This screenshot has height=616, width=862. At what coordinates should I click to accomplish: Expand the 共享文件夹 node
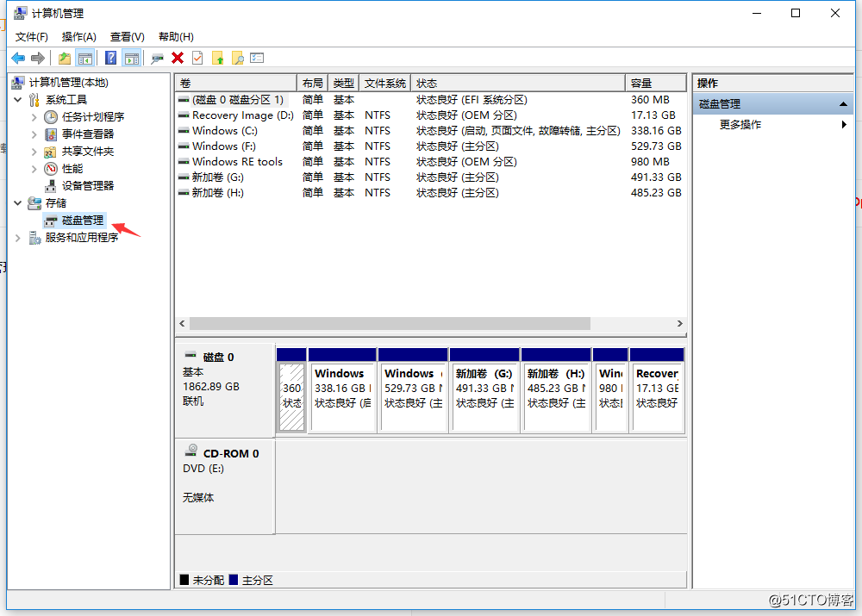point(34,152)
